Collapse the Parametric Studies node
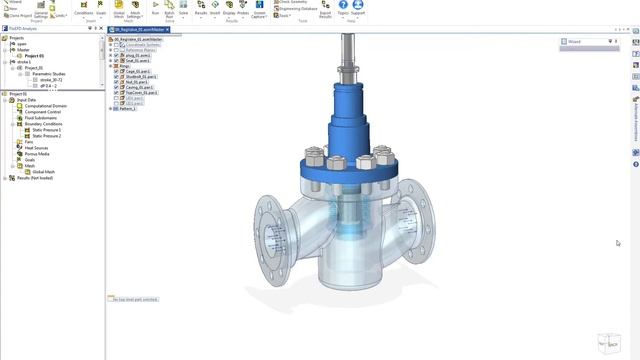Screen dimensions: 640x360 click(x=20, y=74)
